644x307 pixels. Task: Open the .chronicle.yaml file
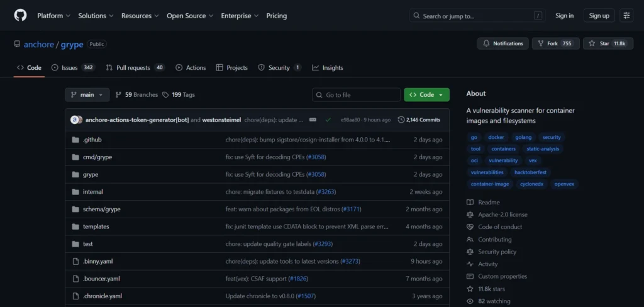(x=103, y=296)
